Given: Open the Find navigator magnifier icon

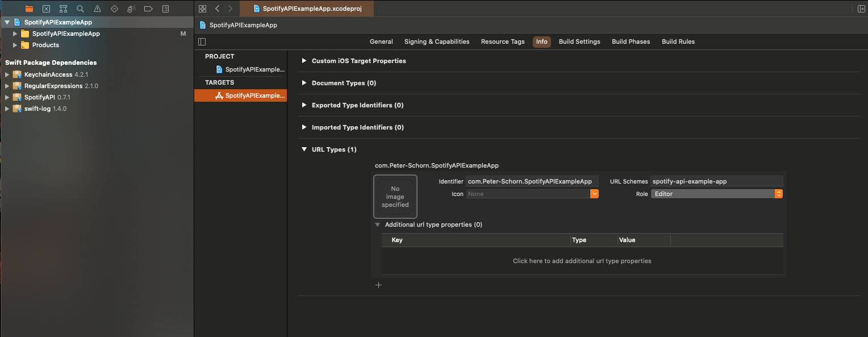Looking at the screenshot, I should click(x=80, y=9).
